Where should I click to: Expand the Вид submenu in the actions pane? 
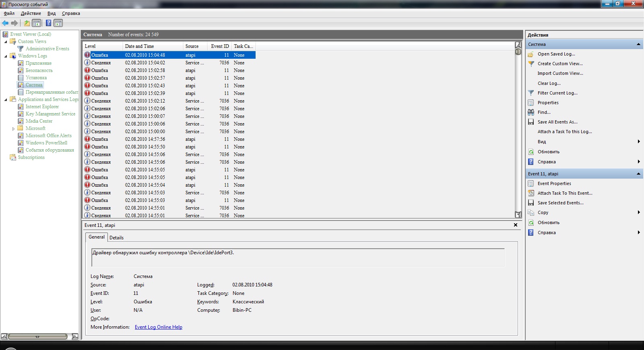[638, 142]
